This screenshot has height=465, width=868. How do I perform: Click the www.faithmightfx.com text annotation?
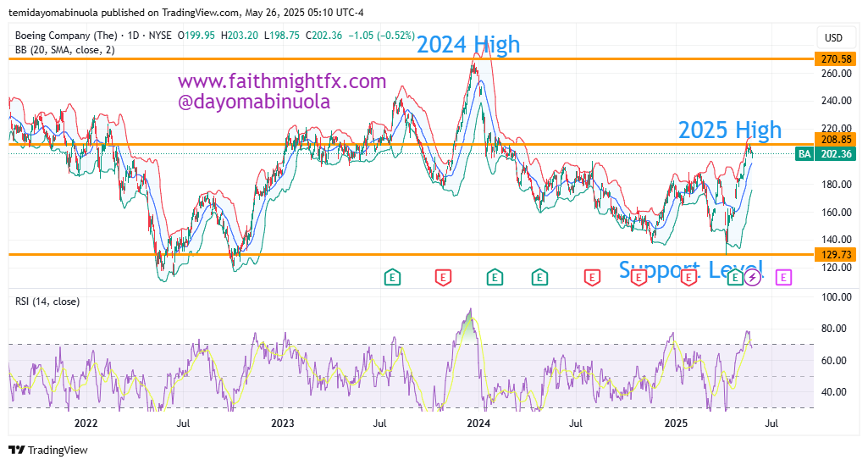click(282, 81)
